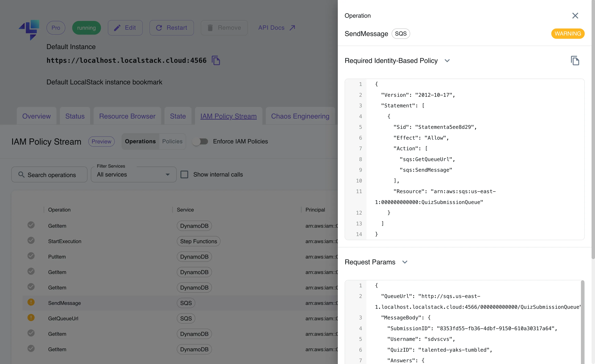Click the Preview toggle button

pyautogui.click(x=102, y=141)
